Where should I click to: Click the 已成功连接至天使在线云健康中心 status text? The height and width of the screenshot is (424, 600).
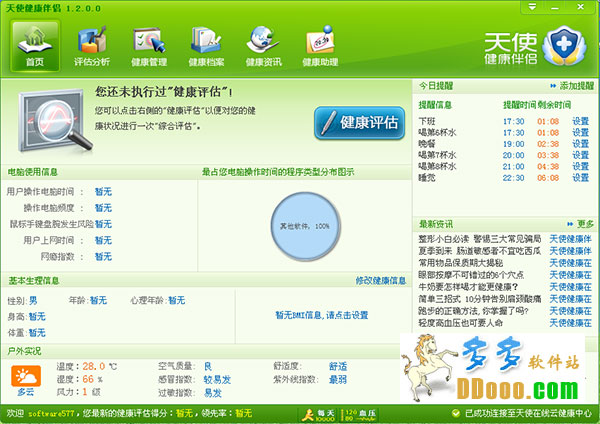coord(528,413)
